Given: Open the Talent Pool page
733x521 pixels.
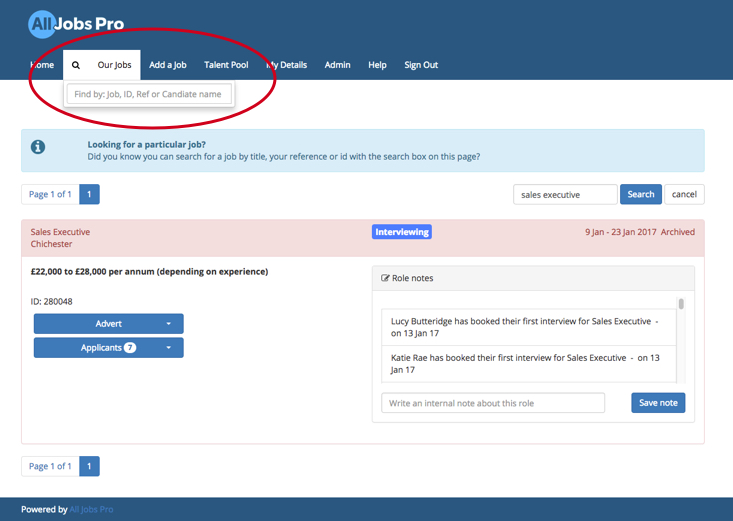Looking at the screenshot, I should coord(226,65).
